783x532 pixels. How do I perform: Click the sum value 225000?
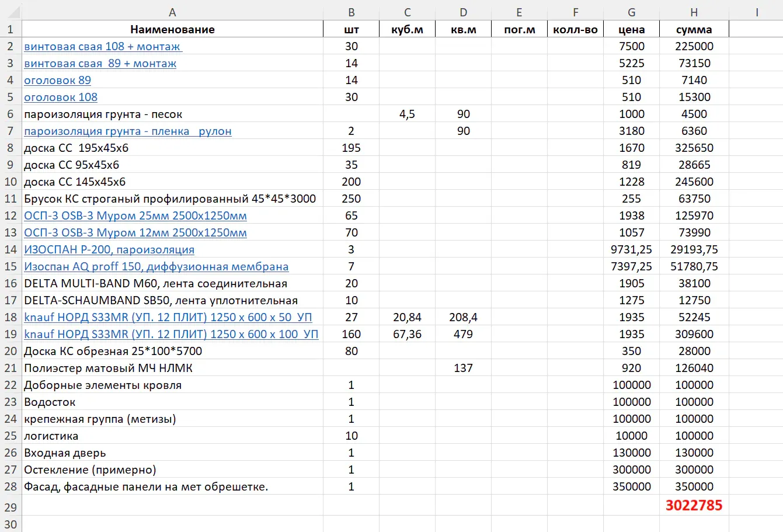(x=694, y=47)
